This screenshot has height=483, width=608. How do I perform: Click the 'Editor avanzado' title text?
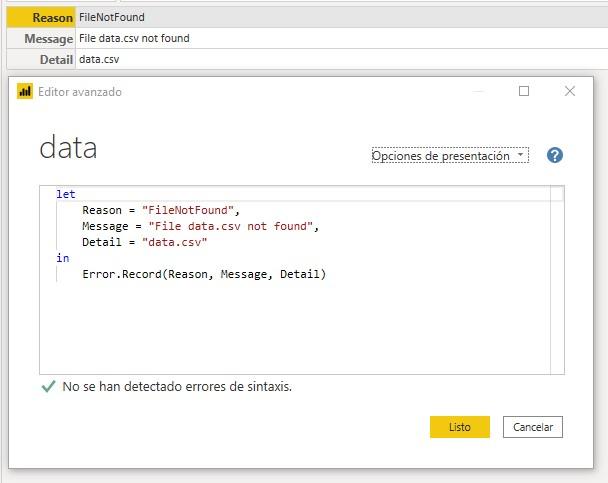80,92
